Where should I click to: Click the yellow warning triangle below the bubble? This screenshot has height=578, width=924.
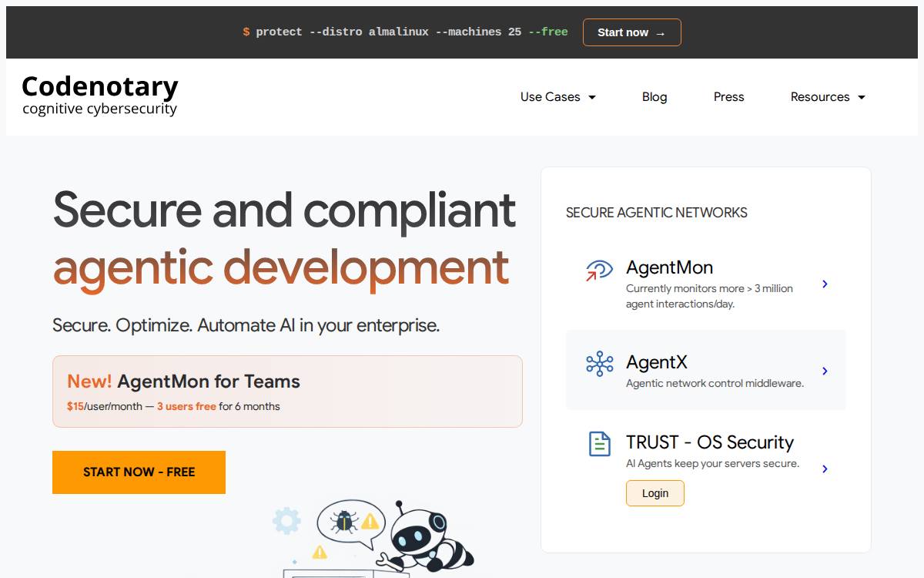coord(320,553)
